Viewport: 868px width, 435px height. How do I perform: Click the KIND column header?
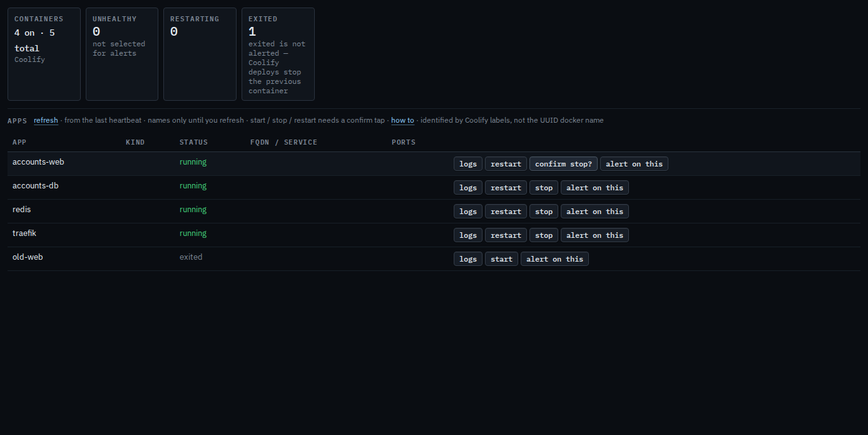(x=135, y=143)
